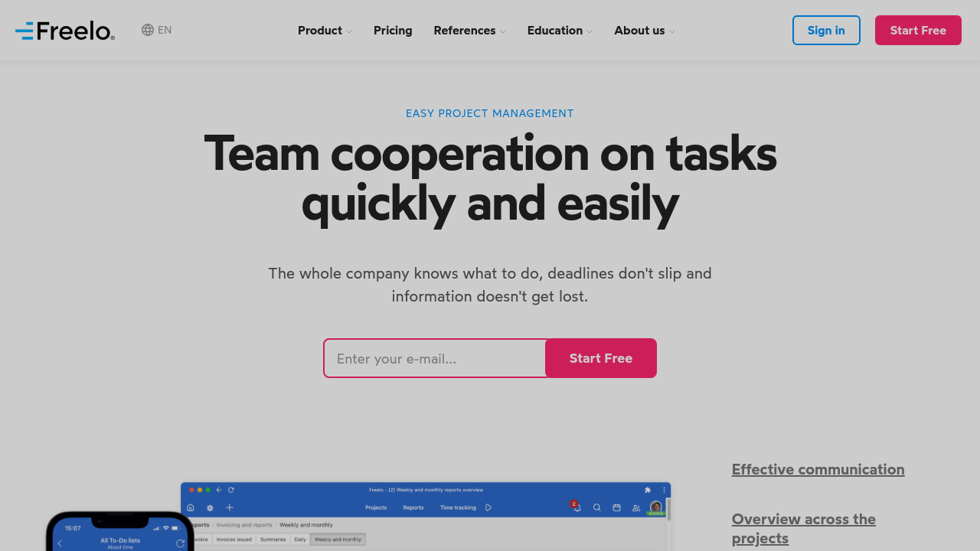Open the Education dropdown menu
The image size is (980, 551).
559,31
